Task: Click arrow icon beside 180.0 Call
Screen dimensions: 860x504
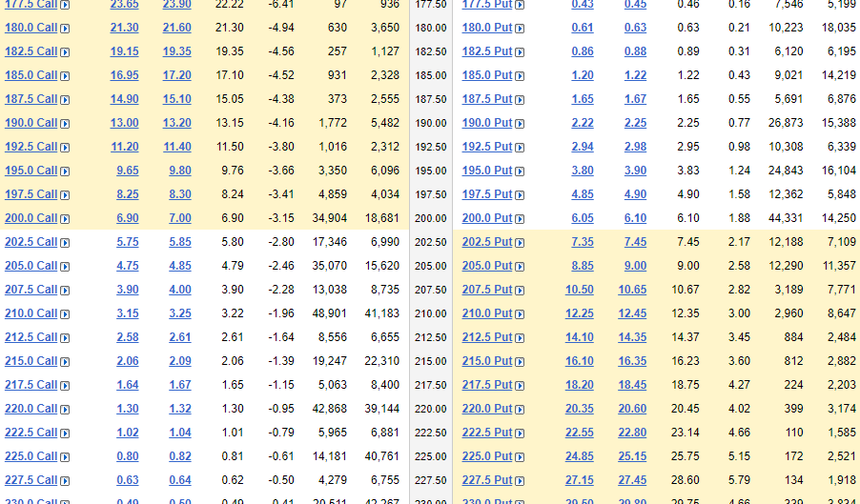Action: click(65, 29)
